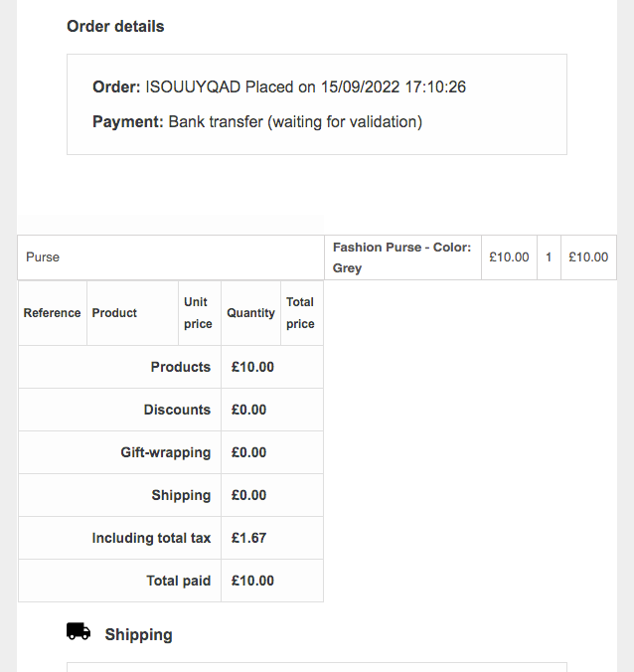Click the Shipping section heading

tap(138, 635)
